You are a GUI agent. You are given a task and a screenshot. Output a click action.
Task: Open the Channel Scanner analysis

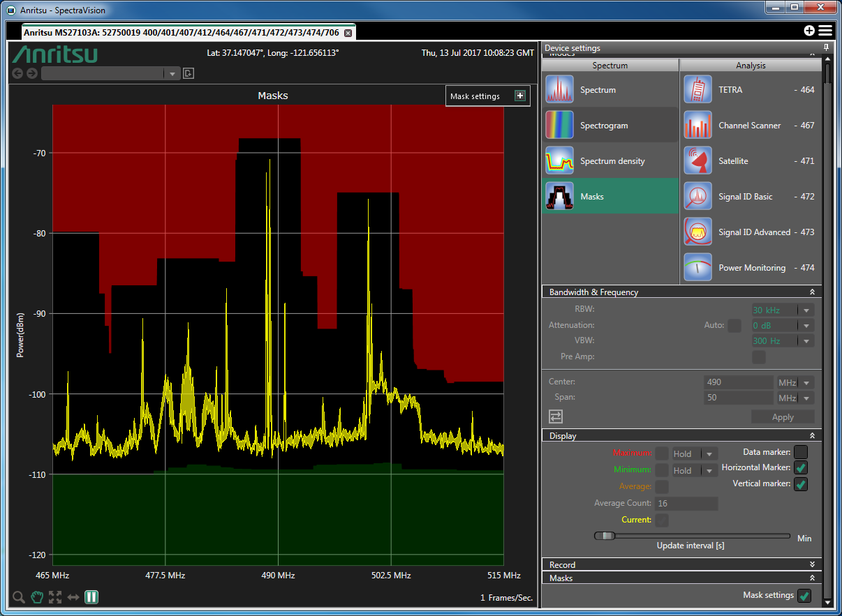coord(697,126)
